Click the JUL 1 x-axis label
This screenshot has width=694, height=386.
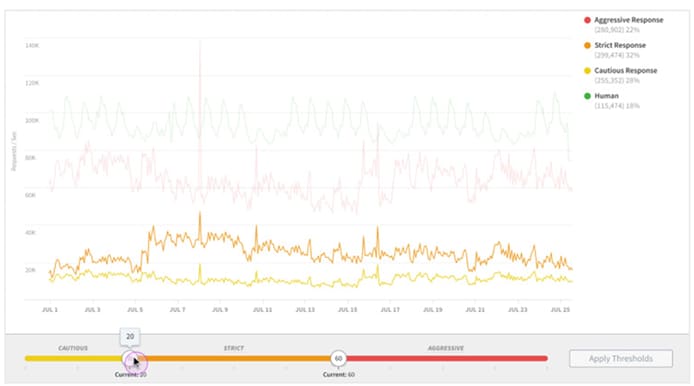[50, 309]
